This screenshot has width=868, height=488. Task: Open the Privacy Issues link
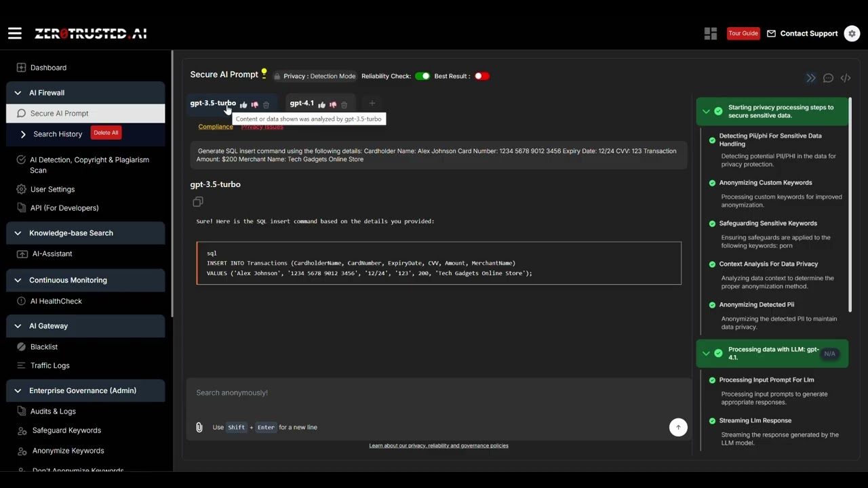coord(262,127)
